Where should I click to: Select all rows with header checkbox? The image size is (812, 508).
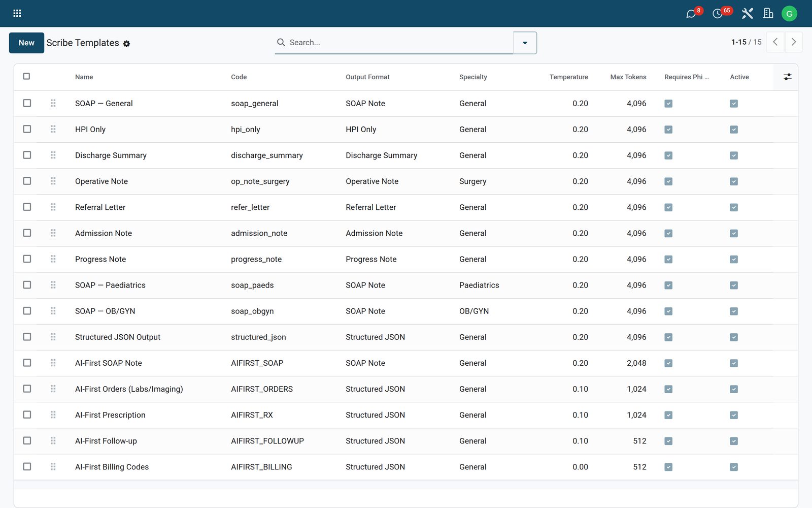pos(26,76)
